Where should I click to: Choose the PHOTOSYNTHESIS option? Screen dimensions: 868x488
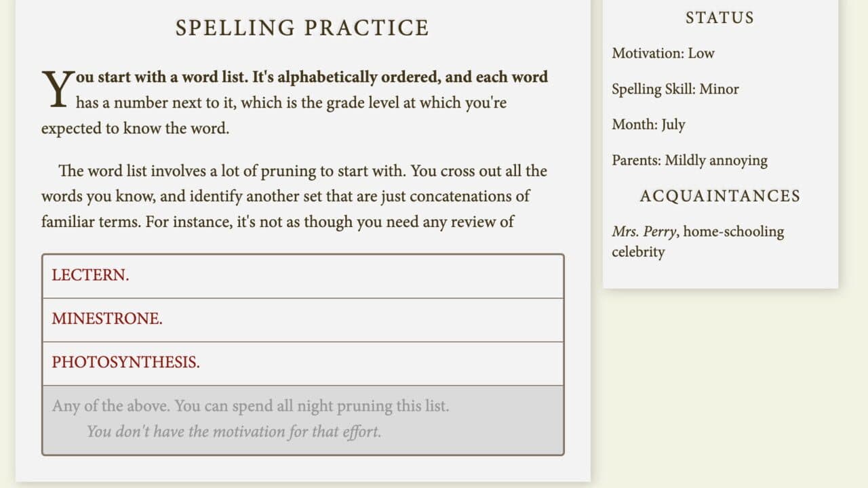[302, 363]
